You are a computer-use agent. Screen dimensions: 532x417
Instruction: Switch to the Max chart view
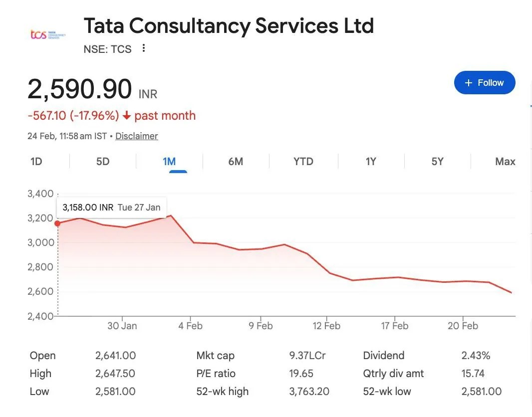click(505, 161)
